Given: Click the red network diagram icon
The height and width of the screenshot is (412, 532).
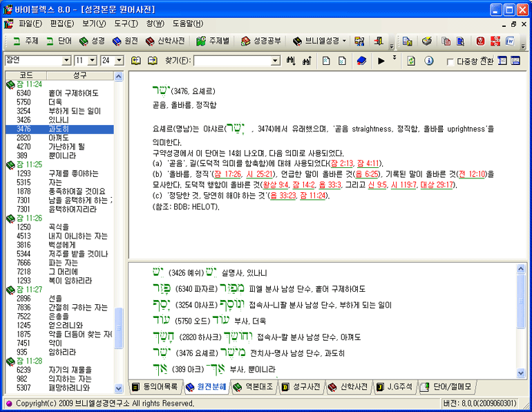Looking at the screenshot, I should coord(495,41).
